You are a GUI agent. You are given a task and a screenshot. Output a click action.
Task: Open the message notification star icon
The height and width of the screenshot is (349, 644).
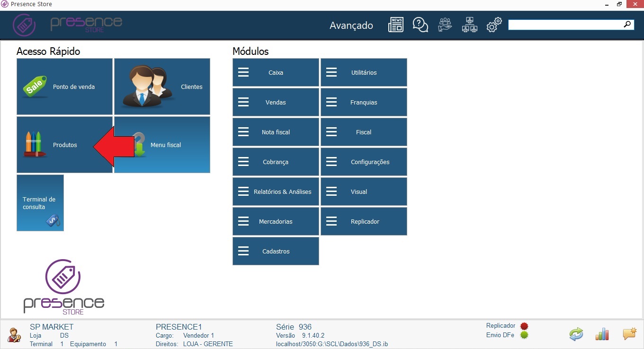click(629, 334)
